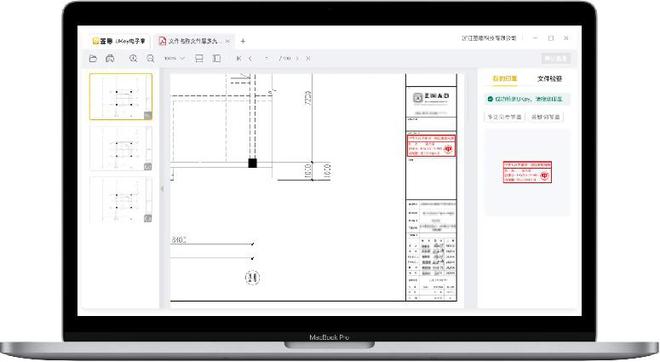The width and height of the screenshot is (660, 362).
Task: Click the print icon in toolbar
Action: click(x=110, y=59)
